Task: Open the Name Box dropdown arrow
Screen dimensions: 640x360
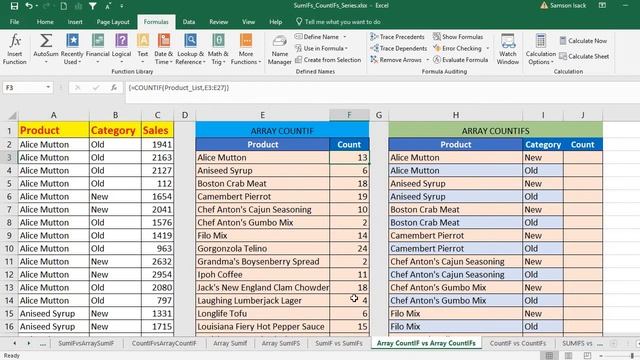Action: coord(48,87)
